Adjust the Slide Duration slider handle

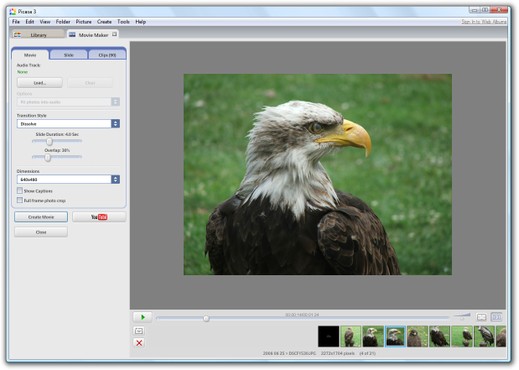coord(49,141)
